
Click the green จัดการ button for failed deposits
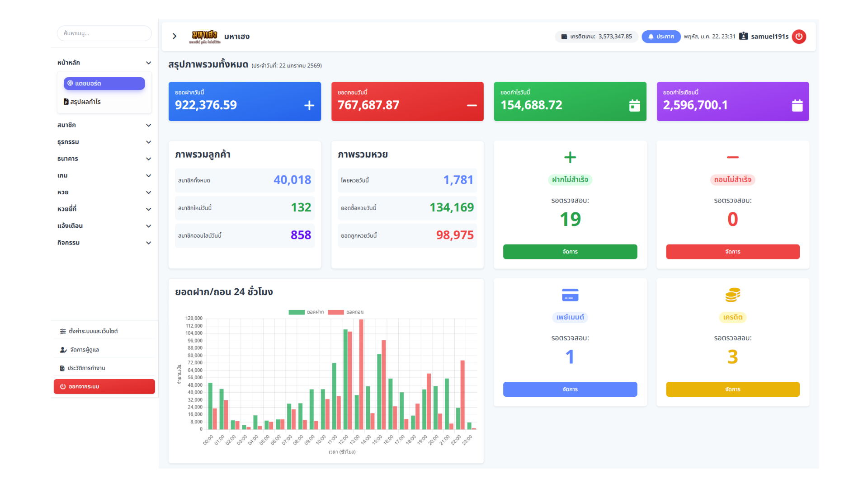tap(570, 252)
